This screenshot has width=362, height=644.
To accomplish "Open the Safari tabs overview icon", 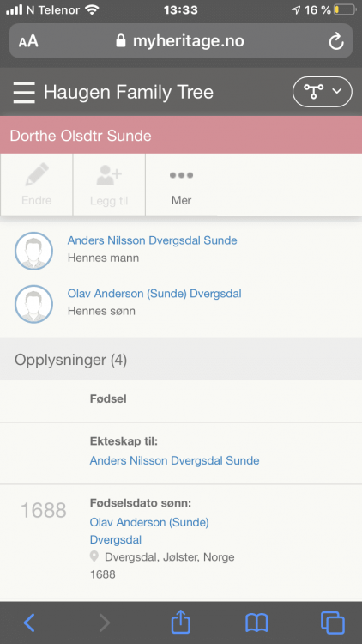I will (333, 623).
